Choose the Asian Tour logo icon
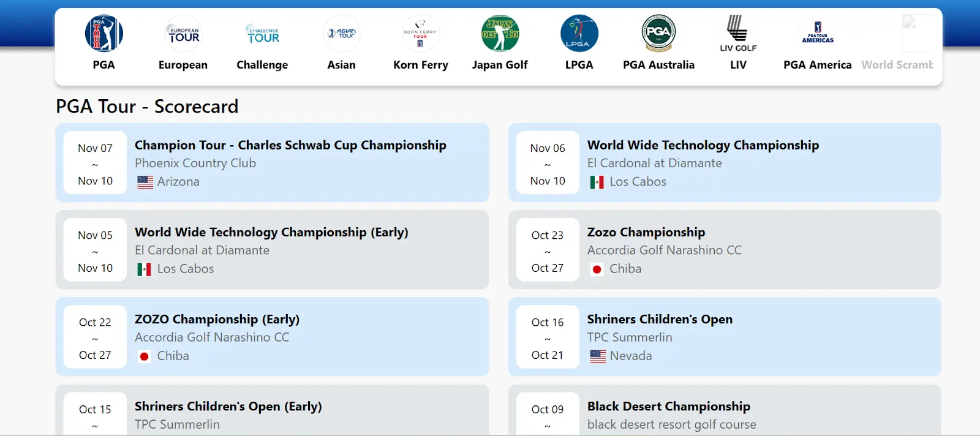The height and width of the screenshot is (436, 980). (341, 34)
